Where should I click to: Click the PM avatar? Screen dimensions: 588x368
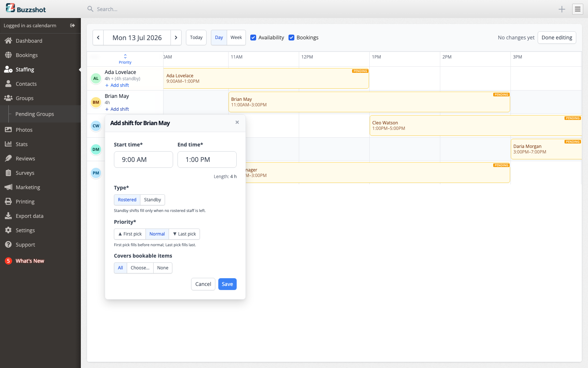pyautogui.click(x=96, y=173)
